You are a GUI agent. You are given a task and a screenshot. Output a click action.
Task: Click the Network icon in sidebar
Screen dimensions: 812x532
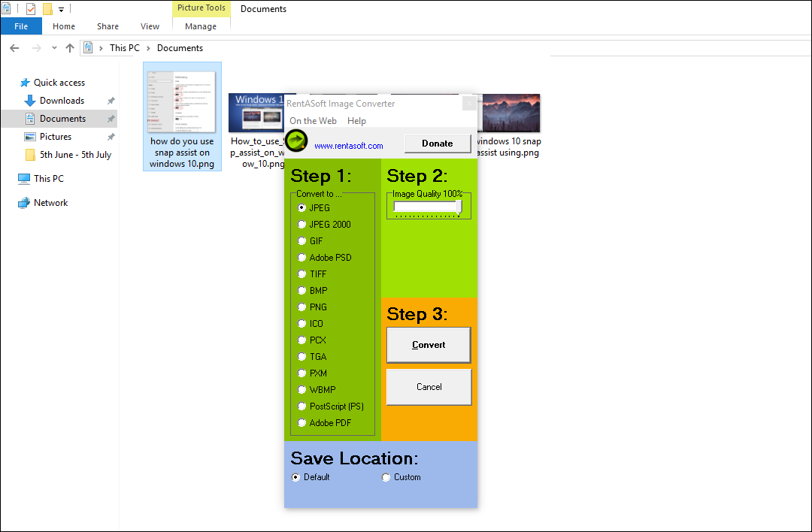[24, 203]
